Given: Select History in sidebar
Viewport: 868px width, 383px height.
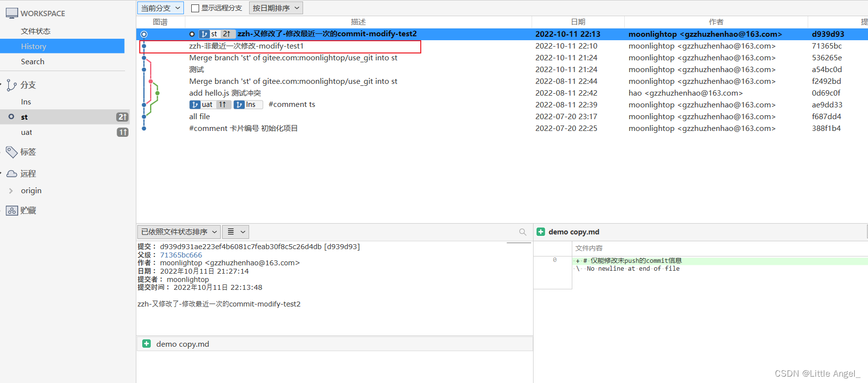Looking at the screenshot, I should (62, 46).
